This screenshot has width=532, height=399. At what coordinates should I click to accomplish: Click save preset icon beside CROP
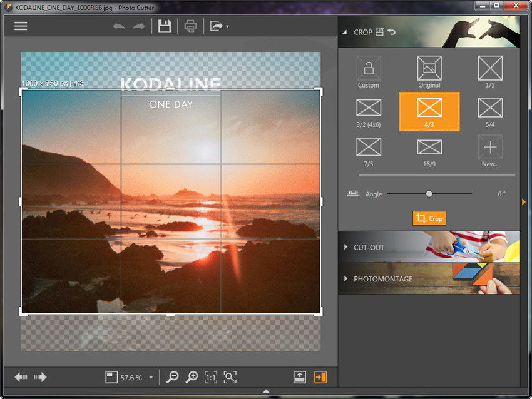click(x=379, y=32)
